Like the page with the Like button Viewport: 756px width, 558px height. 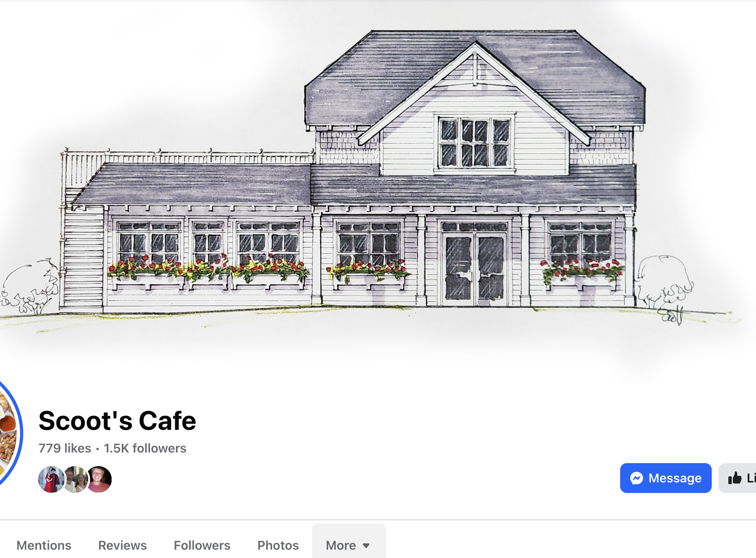point(737,478)
